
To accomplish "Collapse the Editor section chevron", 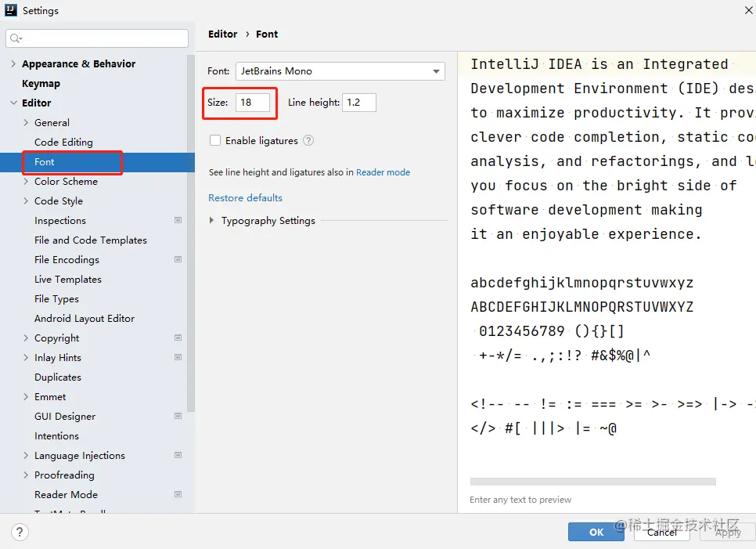I will [x=13, y=103].
